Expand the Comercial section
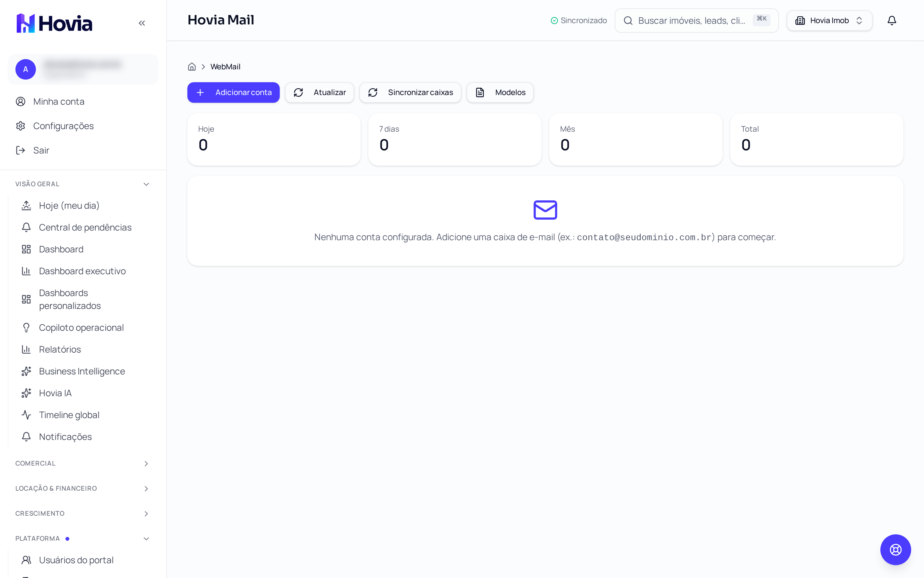Screen dimensions: 924x578 click(82, 463)
